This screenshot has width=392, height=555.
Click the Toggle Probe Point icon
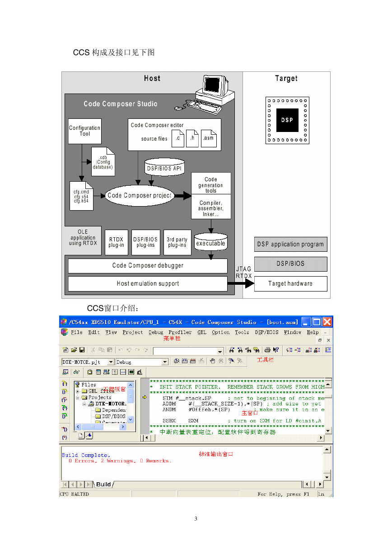(x=231, y=361)
